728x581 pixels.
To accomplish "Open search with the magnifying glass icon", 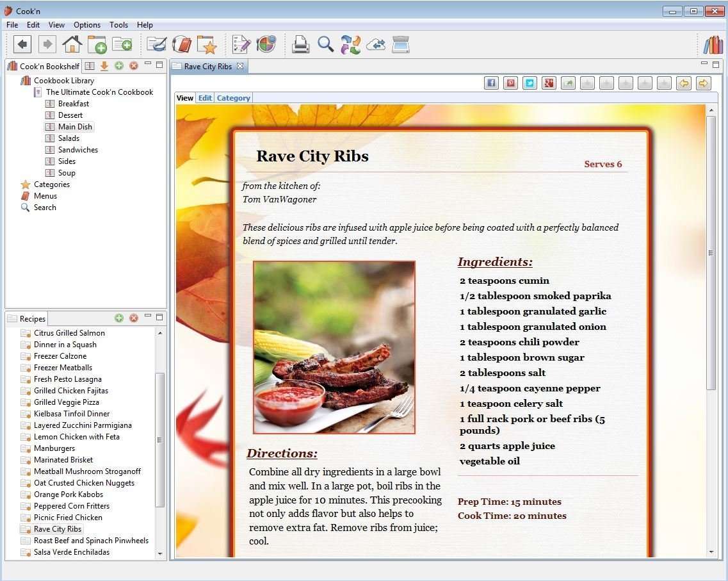I will coord(326,44).
